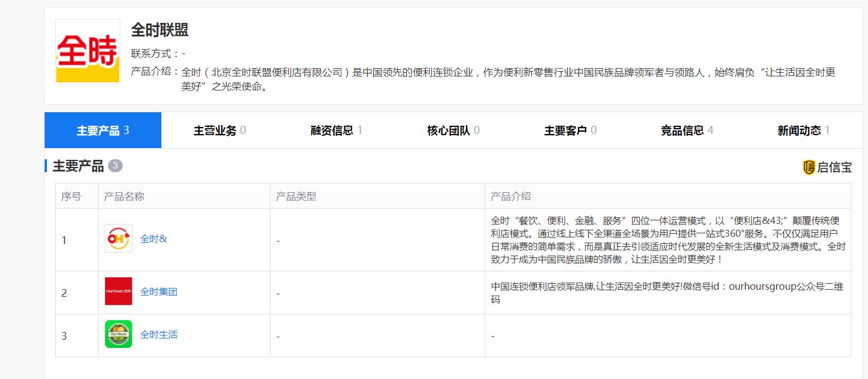868x379 pixels.
Task: Open the 新闻动态 tab
Action: click(803, 130)
